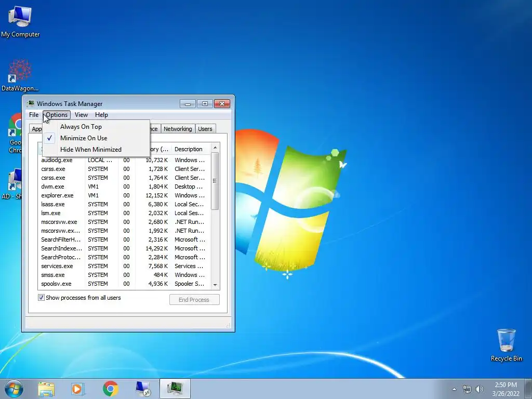Image resolution: width=532 pixels, height=399 pixels.
Task: Select the Recycle Bin icon
Action: pyautogui.click(x=506, y=345)
